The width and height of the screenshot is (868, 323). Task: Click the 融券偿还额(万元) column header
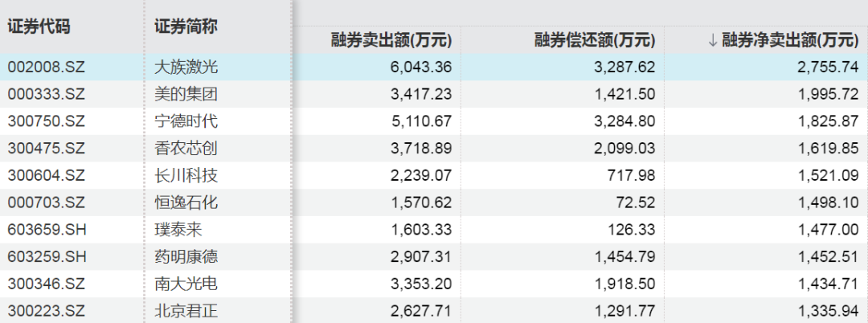pyautogui.click(x=595, y=40)
